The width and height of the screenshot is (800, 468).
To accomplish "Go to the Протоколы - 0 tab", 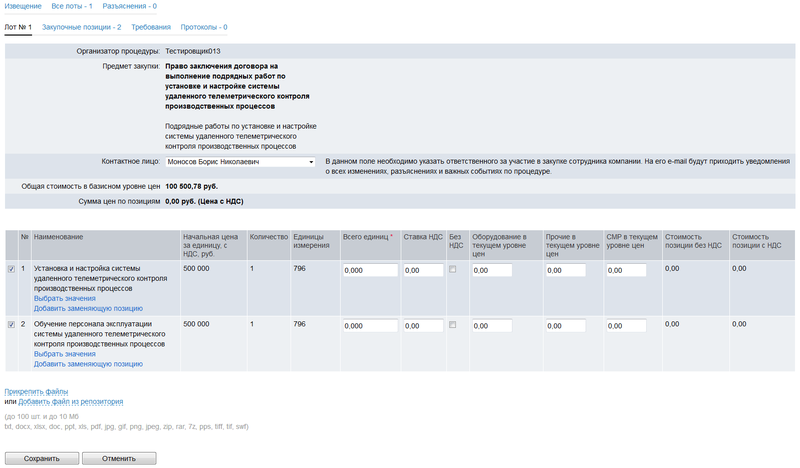I will tap(203, 27).
